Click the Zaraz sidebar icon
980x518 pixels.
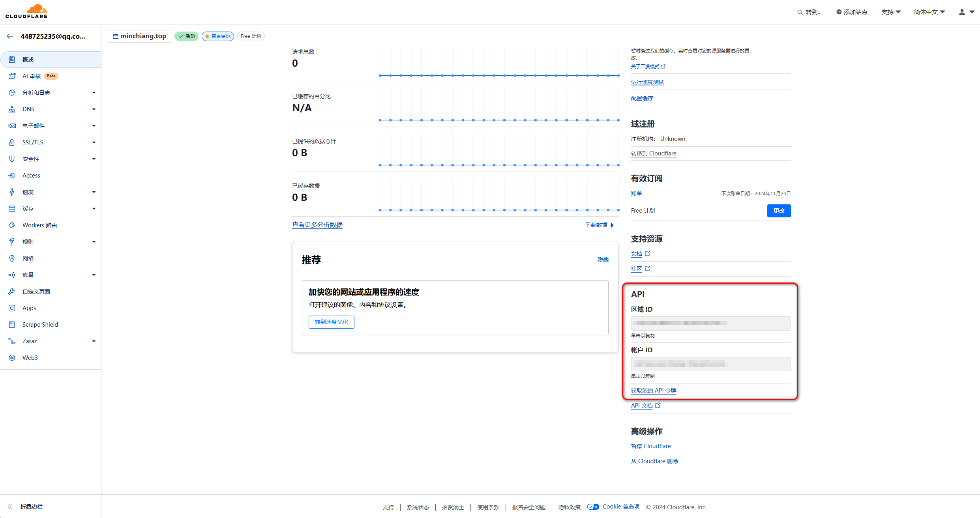12,341
